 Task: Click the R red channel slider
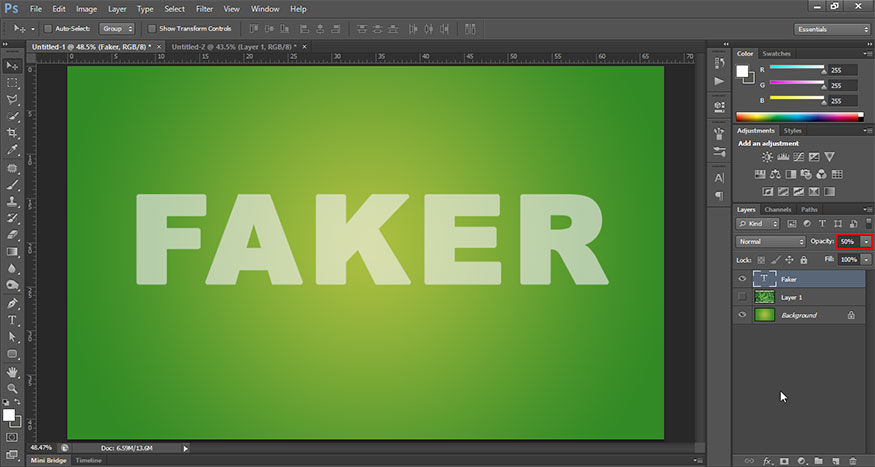tap(797, 69)
